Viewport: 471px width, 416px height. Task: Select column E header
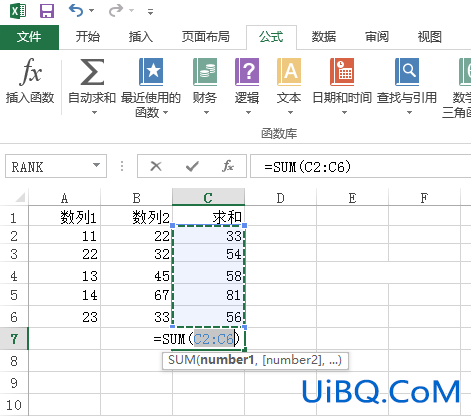(x=352, y=198)
